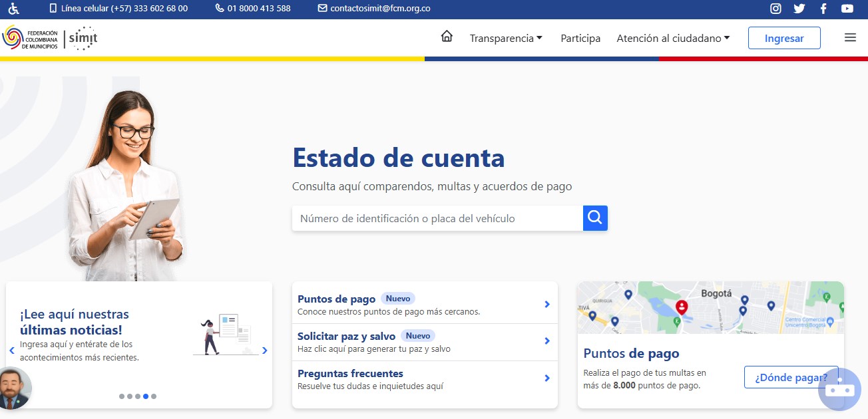Click the accessibility wheelchair icon
868x419 pixels.
click(x=14, y=9)
